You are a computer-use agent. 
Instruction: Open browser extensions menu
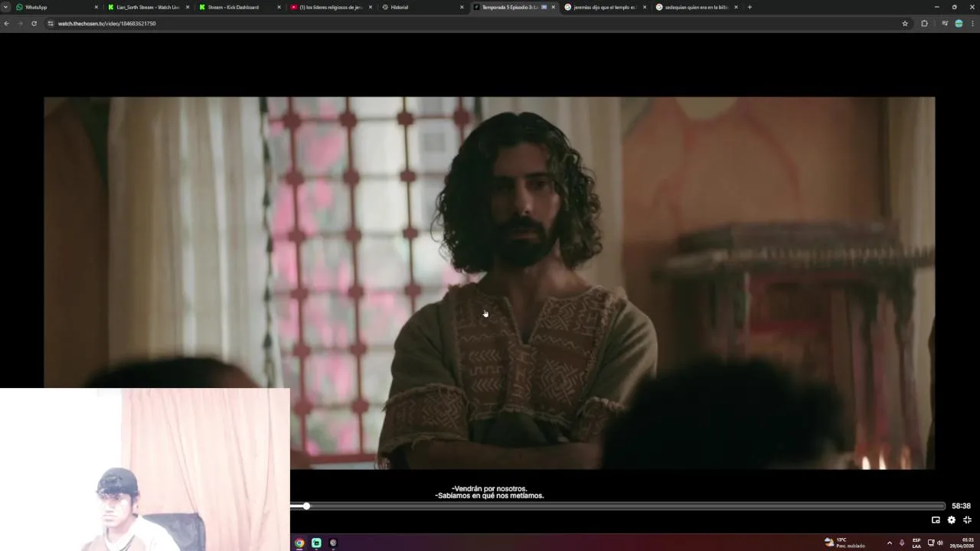(x=924, y=24)
